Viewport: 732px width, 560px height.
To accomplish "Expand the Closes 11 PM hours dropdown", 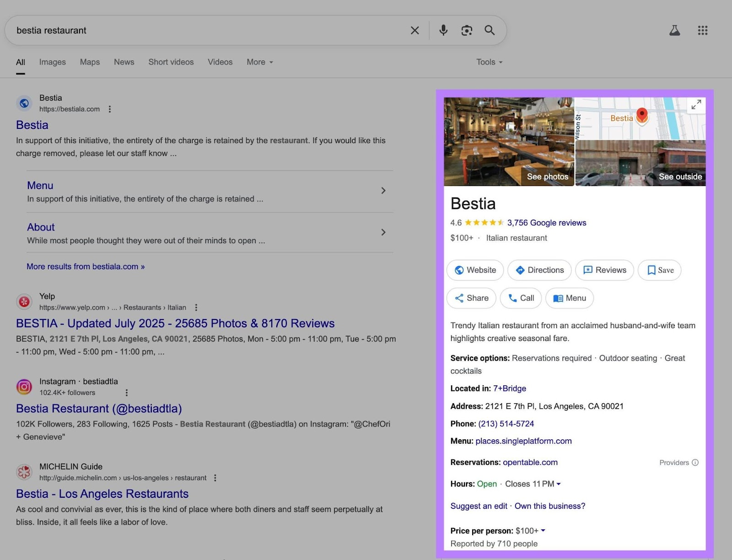I will pyautogui.click(x=559, y=484).
